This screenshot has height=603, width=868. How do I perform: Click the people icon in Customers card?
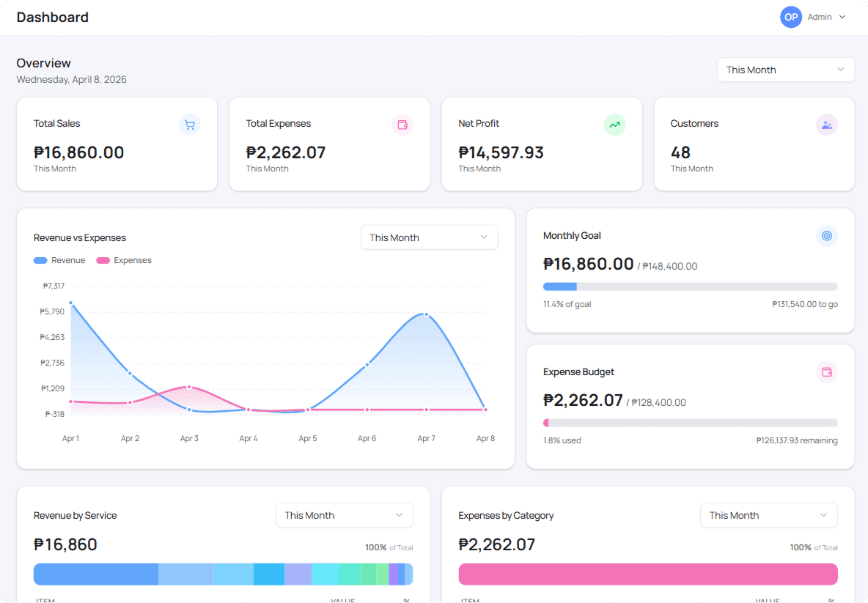point(827,125)
